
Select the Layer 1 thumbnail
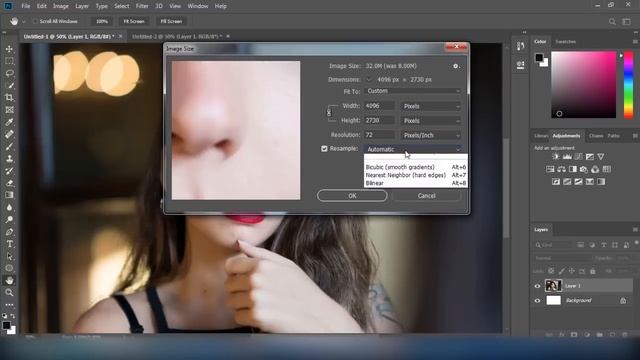553,286
